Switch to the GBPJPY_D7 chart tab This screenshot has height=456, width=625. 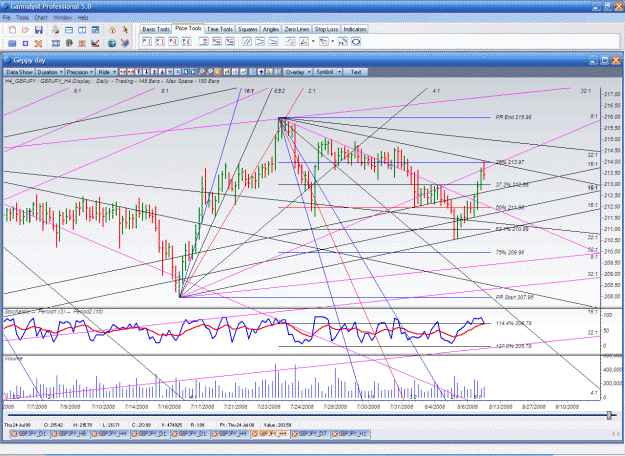tap(312, 434)
